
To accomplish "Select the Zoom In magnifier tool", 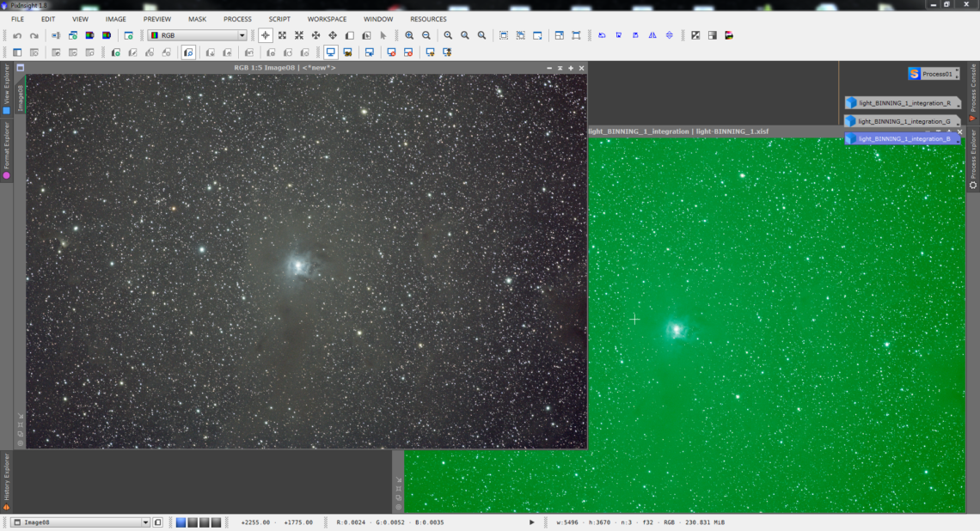I will point(410,35).
